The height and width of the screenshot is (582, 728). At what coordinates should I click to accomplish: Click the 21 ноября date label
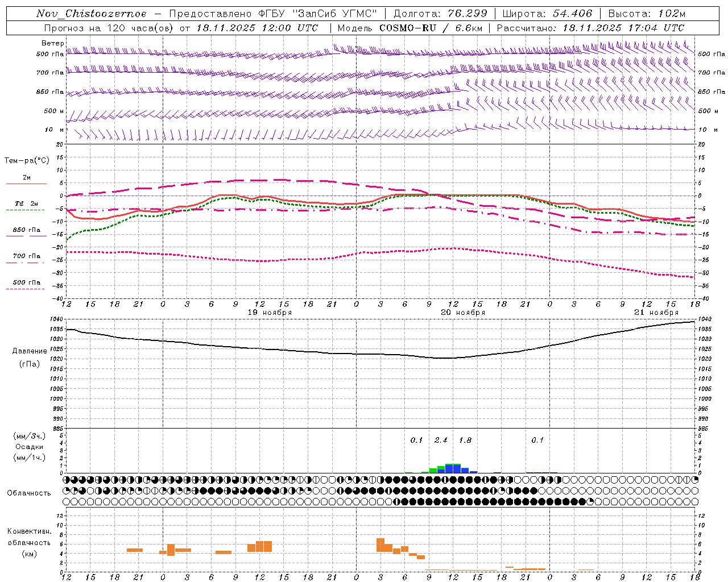[656, 313]
